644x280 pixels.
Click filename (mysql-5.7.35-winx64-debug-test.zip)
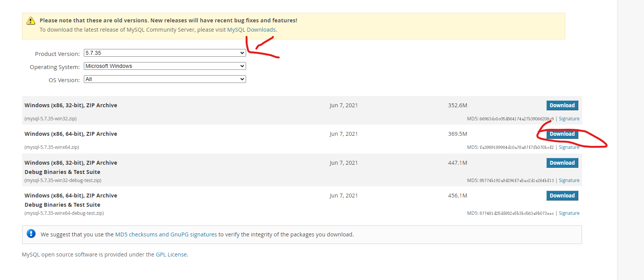click(x=64, y=213)
